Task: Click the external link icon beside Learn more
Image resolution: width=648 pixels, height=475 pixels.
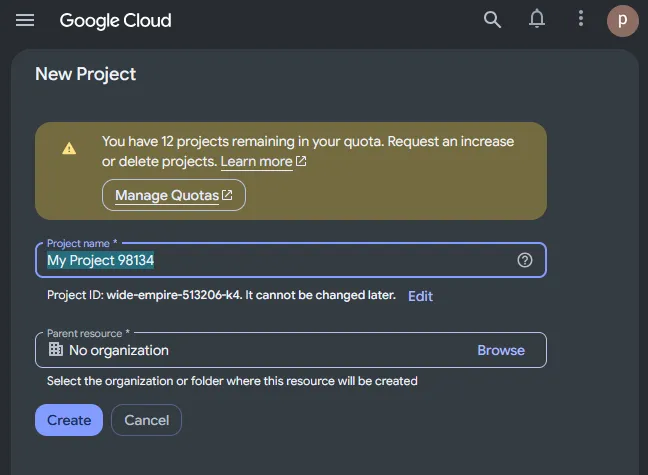Action: pyautogui.click(x=301, y=161)
